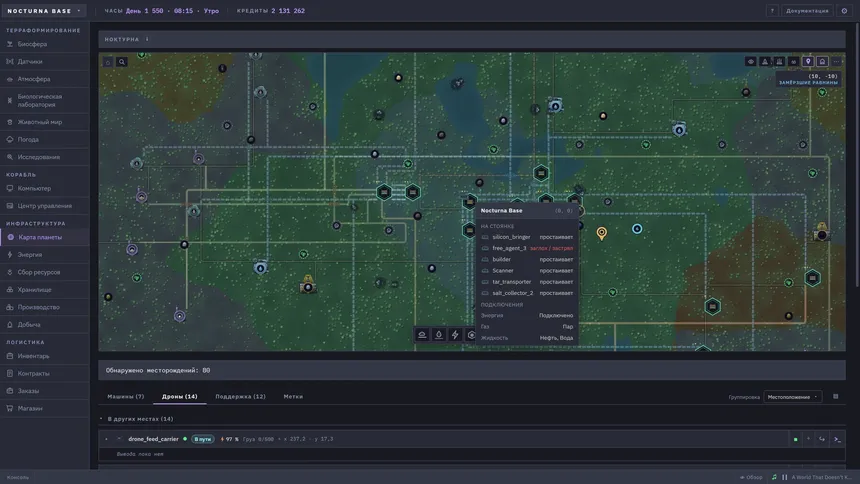Open Центр управления section
The image size is (860, 484).
pos(44,206)
